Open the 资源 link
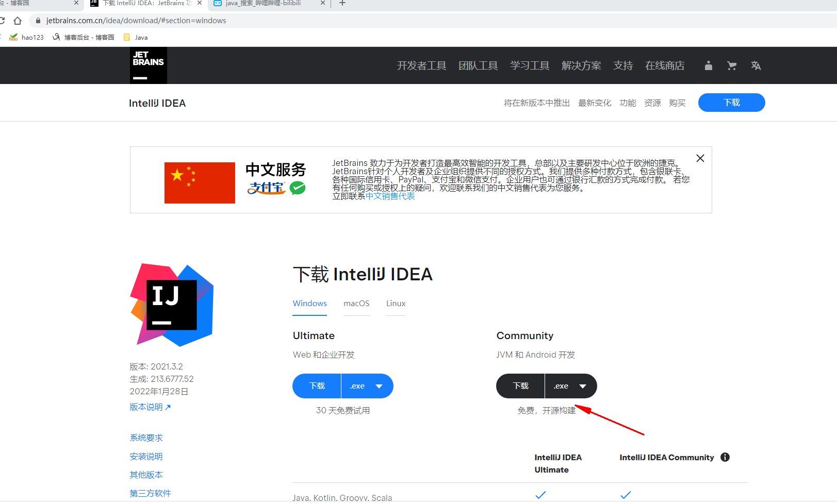837x504 pixels. tap(652, 103)
